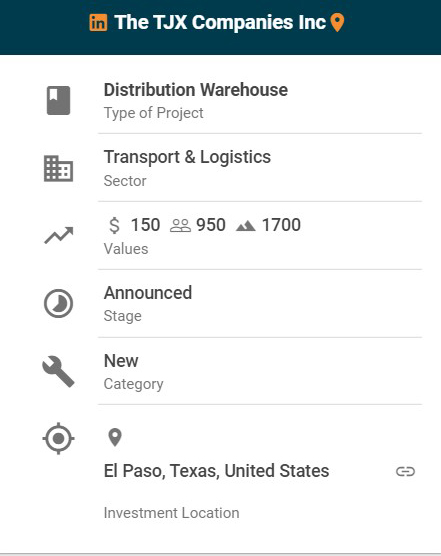Screen dimensions: 441x556
Task: Click the crosshair target icon for Investment Location
Action: click(58, 439)
